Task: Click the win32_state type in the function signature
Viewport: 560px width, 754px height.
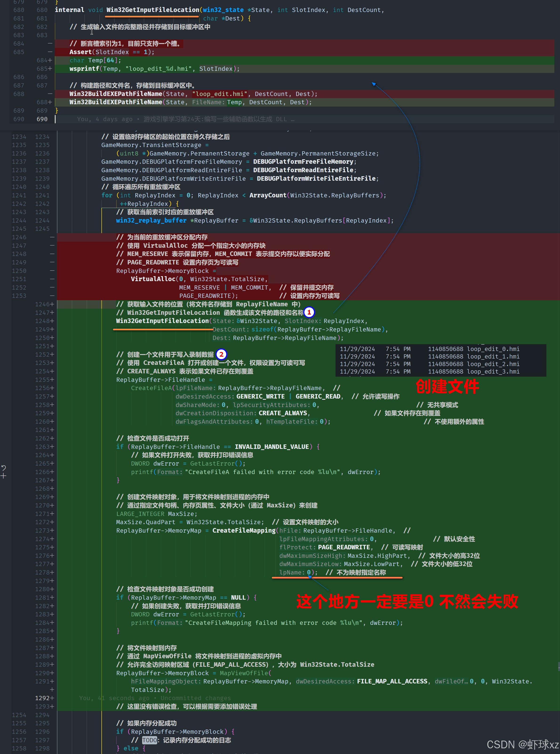Action: click(223, 10)
